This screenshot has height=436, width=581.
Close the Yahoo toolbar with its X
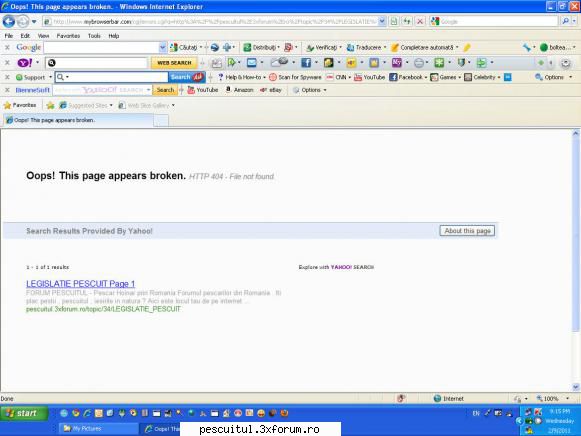7,63
